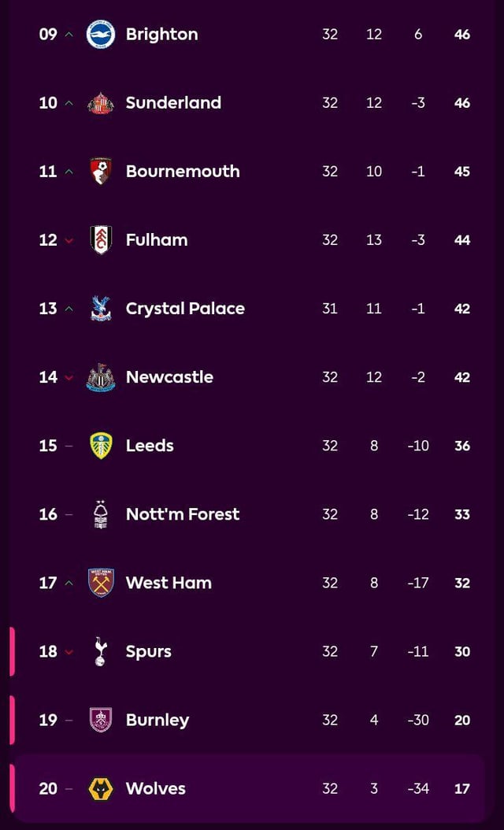Open the Brighton team name link
Image resolution: width=504 pixels, height=830 pixels.
coord(161,34)
